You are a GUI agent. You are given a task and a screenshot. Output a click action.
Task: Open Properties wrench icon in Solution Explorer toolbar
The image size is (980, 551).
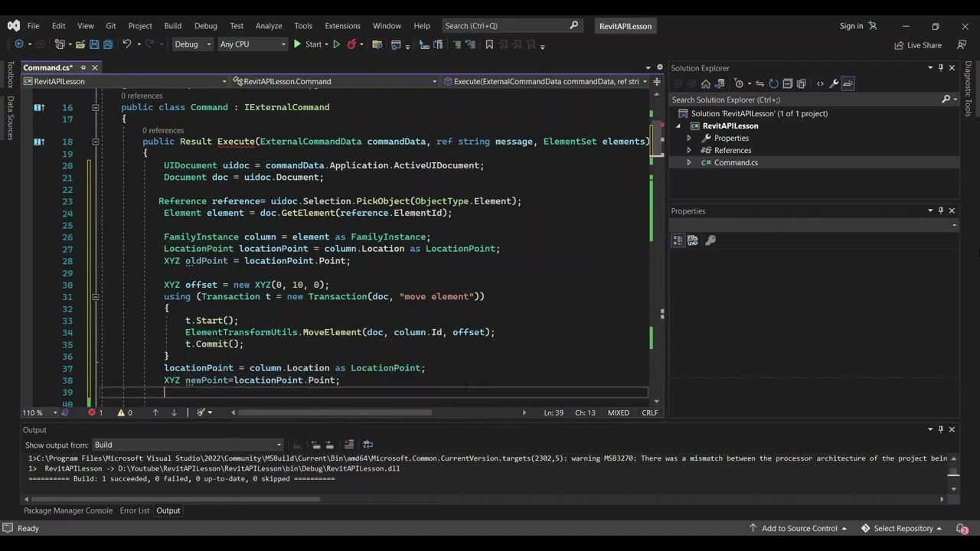click(834, 83)
